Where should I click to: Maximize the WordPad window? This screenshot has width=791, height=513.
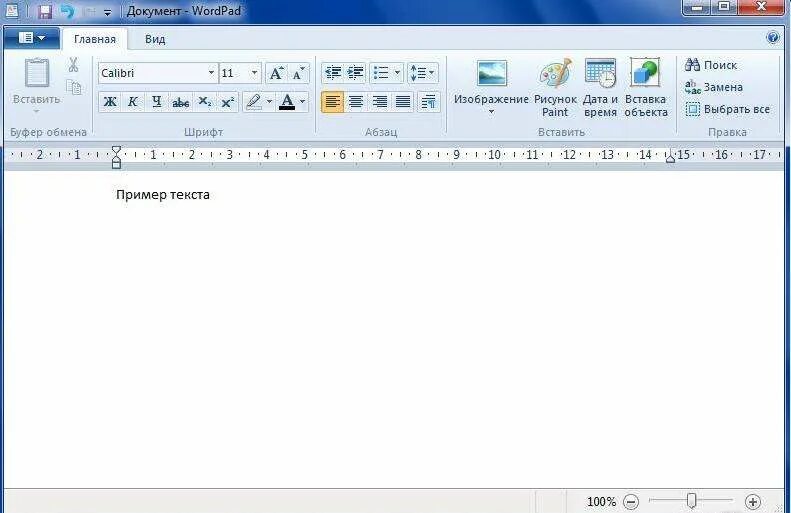pos(725,7)
